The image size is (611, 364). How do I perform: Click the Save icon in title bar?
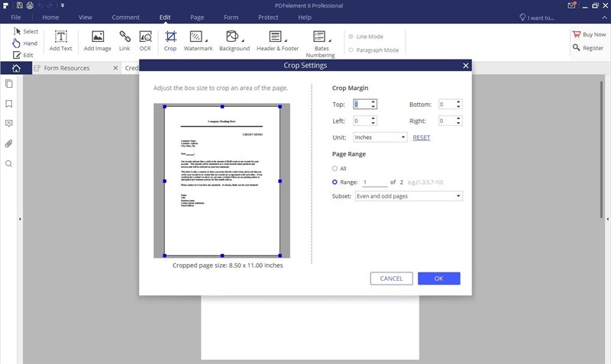(x=20, y=5)
